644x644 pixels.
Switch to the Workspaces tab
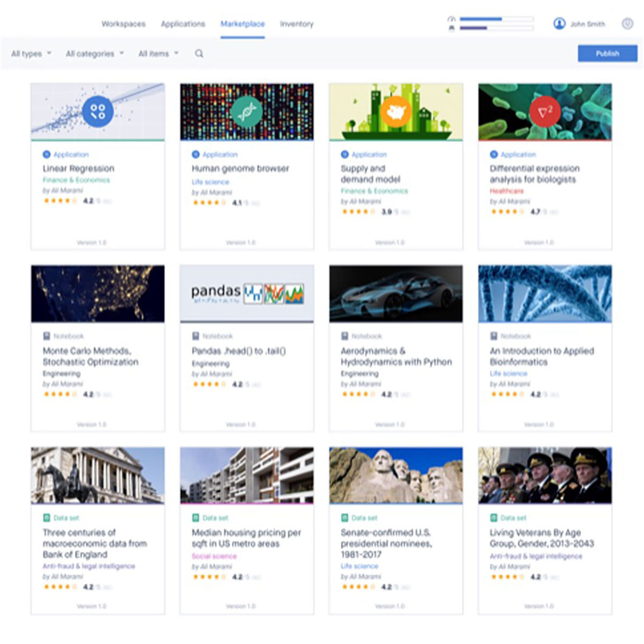point(123,24)
